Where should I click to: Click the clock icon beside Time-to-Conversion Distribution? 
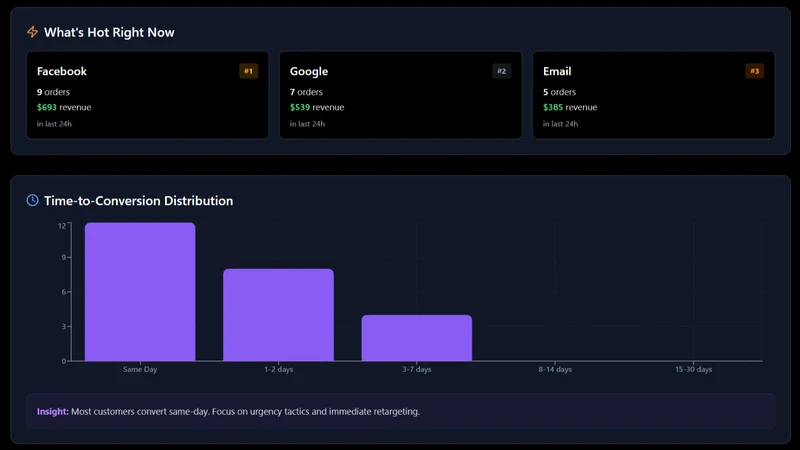click(x=32, y=201)
